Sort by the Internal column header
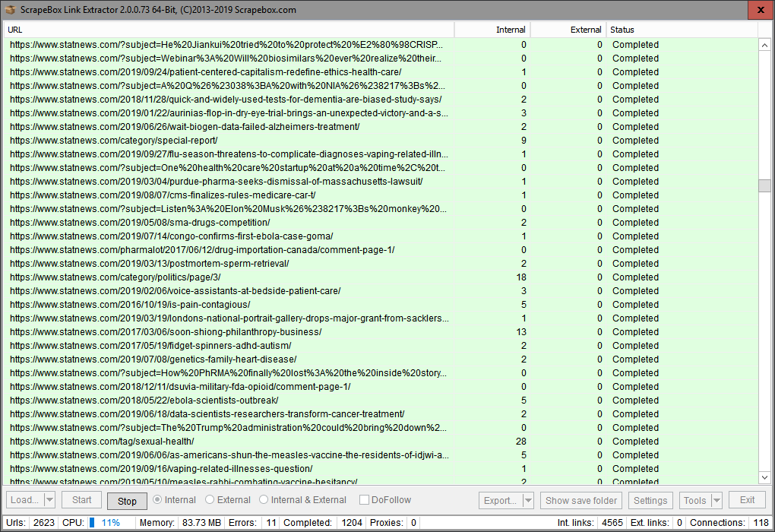The image size is (775, 532). click(x=492, y=30)
